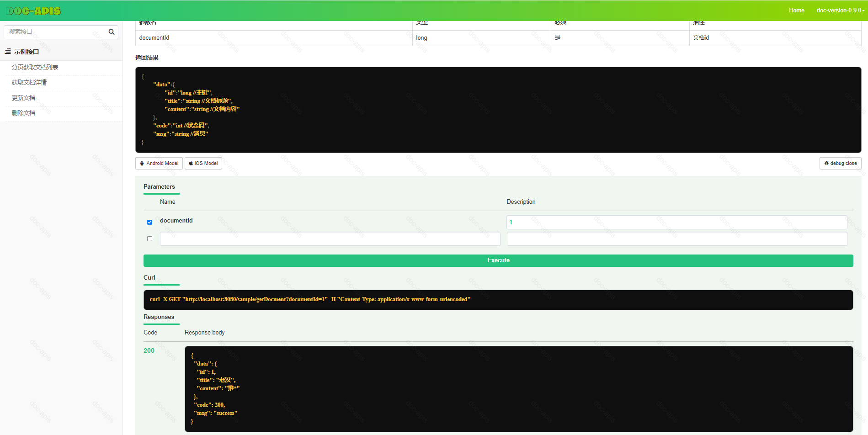This screenshot has width=868, height=435.
Task: Click the bug icon in debug close button
Action: (x=826, y=163)
